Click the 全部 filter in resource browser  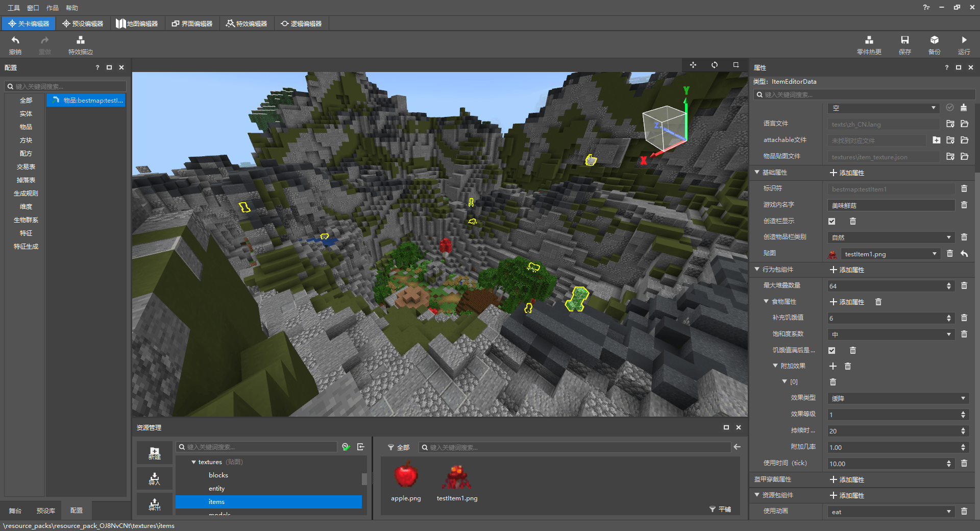[399, 447]
